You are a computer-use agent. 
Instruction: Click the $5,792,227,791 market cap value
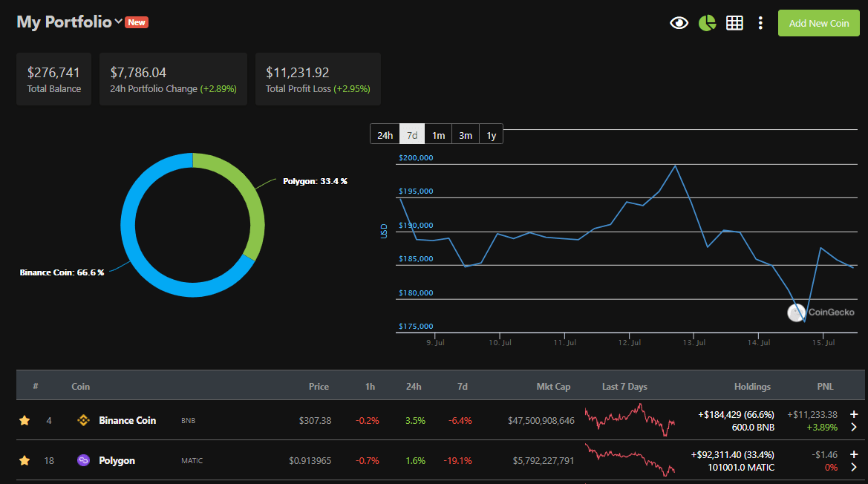click(544, 461)
